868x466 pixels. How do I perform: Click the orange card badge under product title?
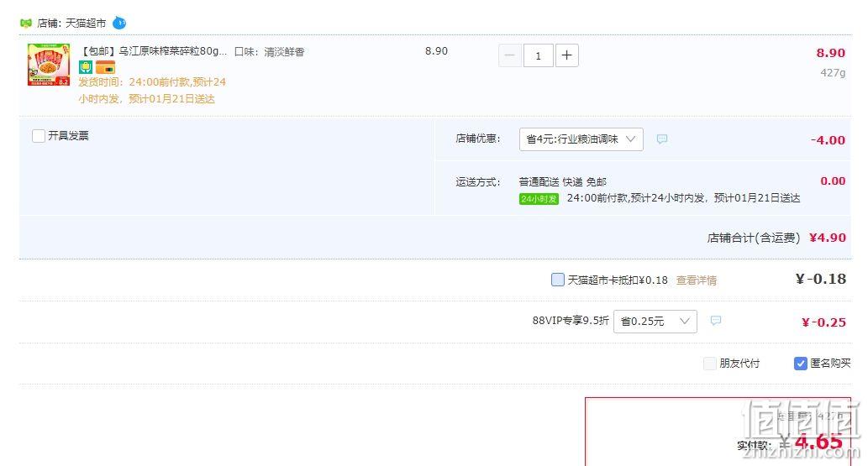[x=105, y=67]
